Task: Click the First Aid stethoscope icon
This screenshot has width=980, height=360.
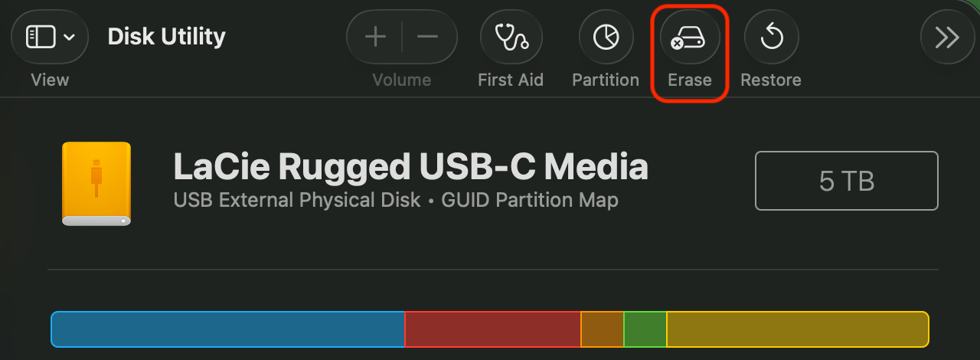Action: pyautogui.click(x=511, y=37)
